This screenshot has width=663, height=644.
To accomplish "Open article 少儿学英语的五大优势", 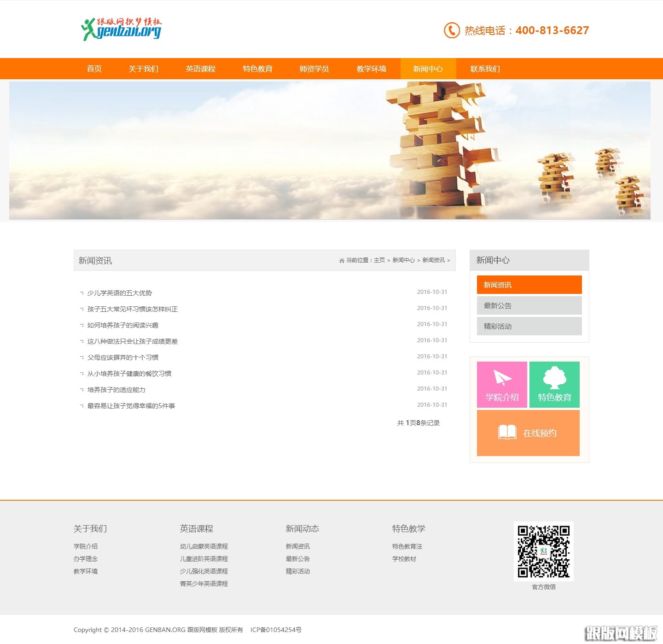I will [x=120, y=293].
